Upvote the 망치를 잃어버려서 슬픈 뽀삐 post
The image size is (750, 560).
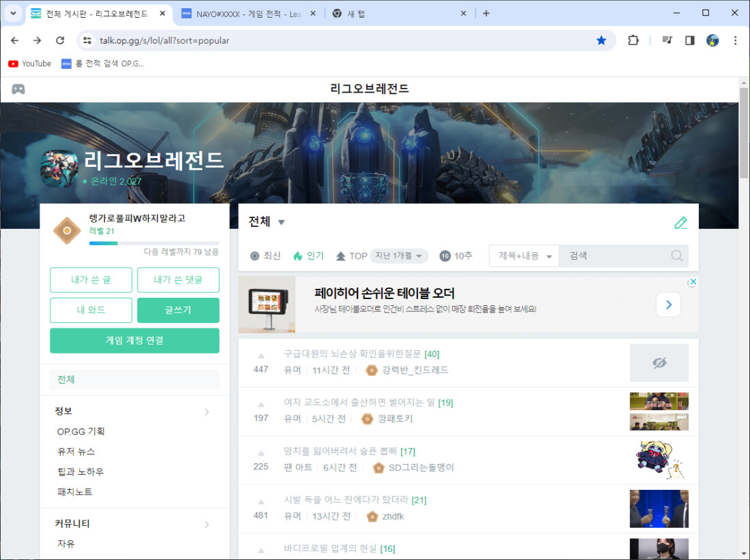[261, 453]
